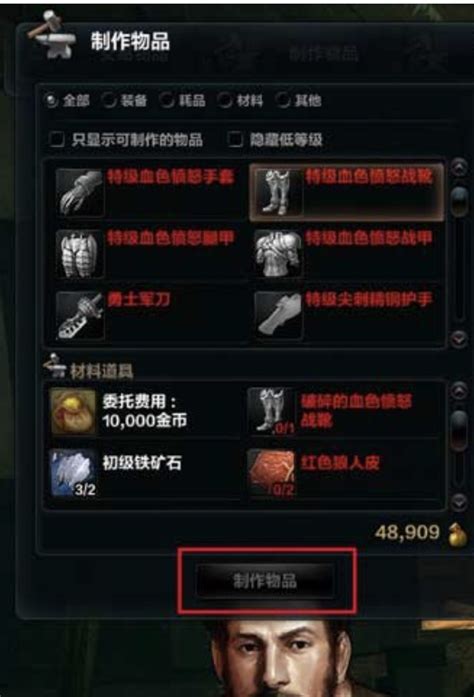Click the item list scrollbar handle

pos(459,201)
